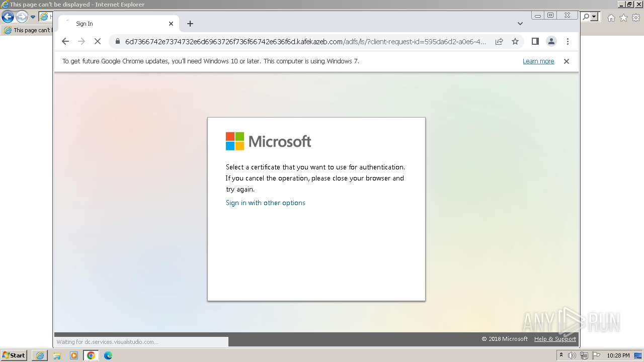This screenshot has width=644, height=362.
Task: Bookmark this page with the star icon
Action: click(515, 42)
